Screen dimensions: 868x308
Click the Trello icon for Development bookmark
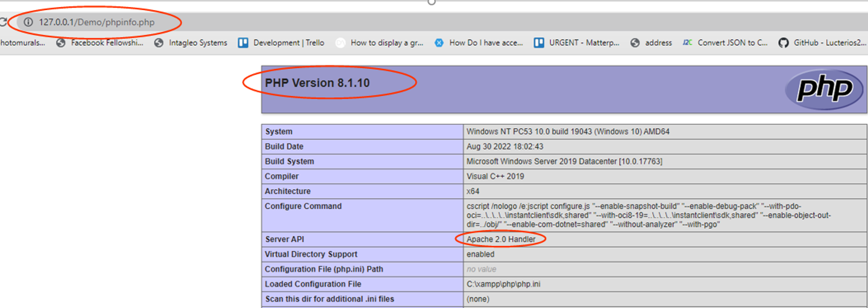click(x=243, y=42)
